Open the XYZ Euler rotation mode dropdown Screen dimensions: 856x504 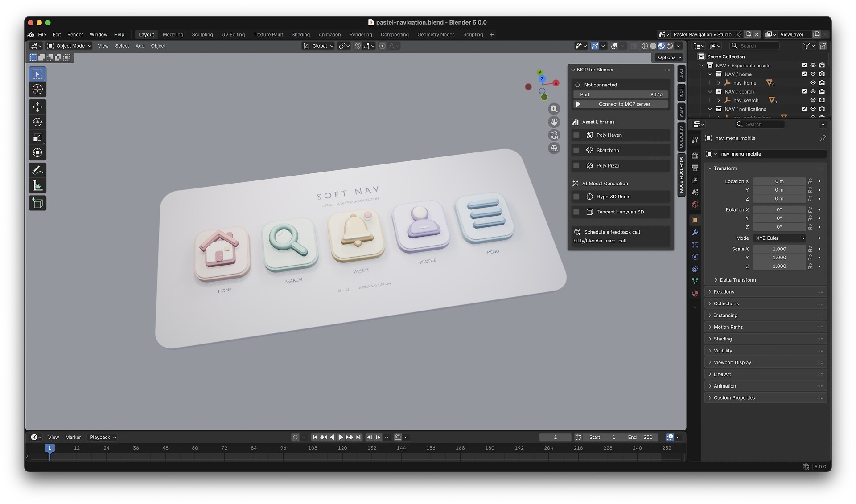point(780,238)
